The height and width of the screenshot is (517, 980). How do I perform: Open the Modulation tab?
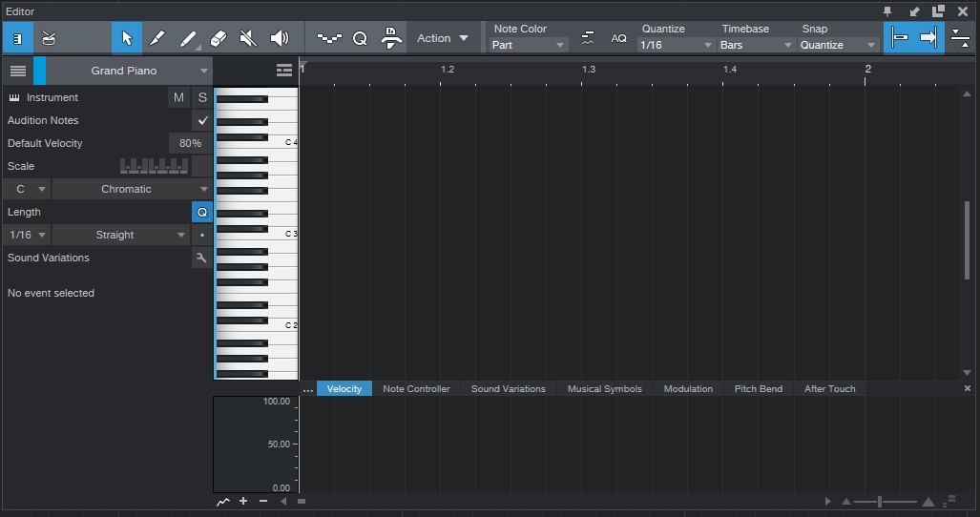click(x=688, y=388)
